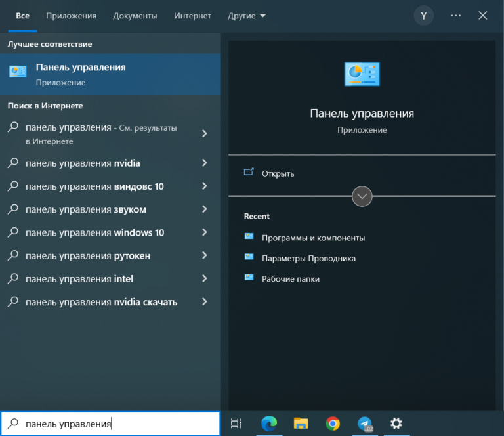Click Открыть to open Control Panel

pyautogui.click(x=278, y=173)
